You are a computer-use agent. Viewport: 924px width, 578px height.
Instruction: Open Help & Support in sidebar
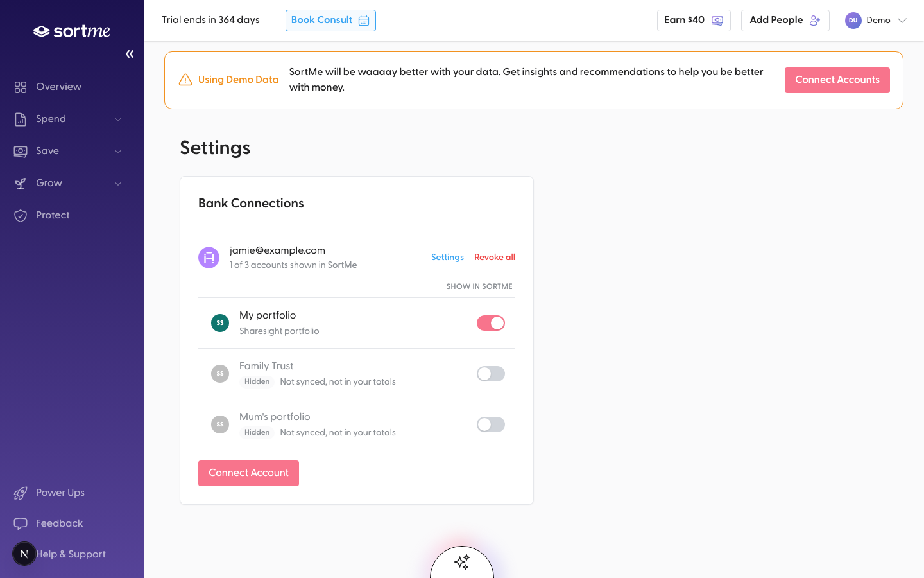pyautogui.click(x=69, y=554)
